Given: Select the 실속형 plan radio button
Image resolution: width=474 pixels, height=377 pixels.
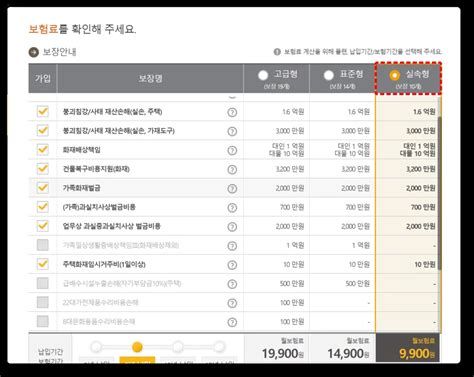Looking at the screenshot, I should pyautogui.click(x=395, y=76).
